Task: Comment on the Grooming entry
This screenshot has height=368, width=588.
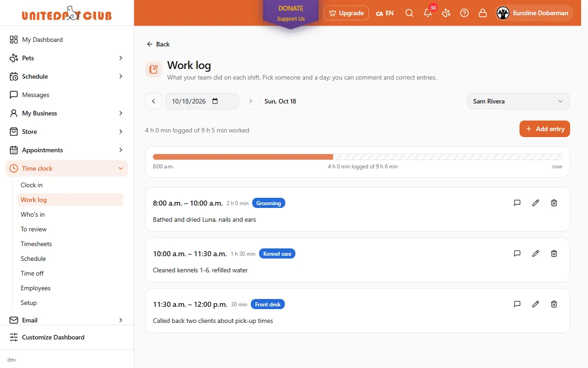Action: (x=517, y=203)
